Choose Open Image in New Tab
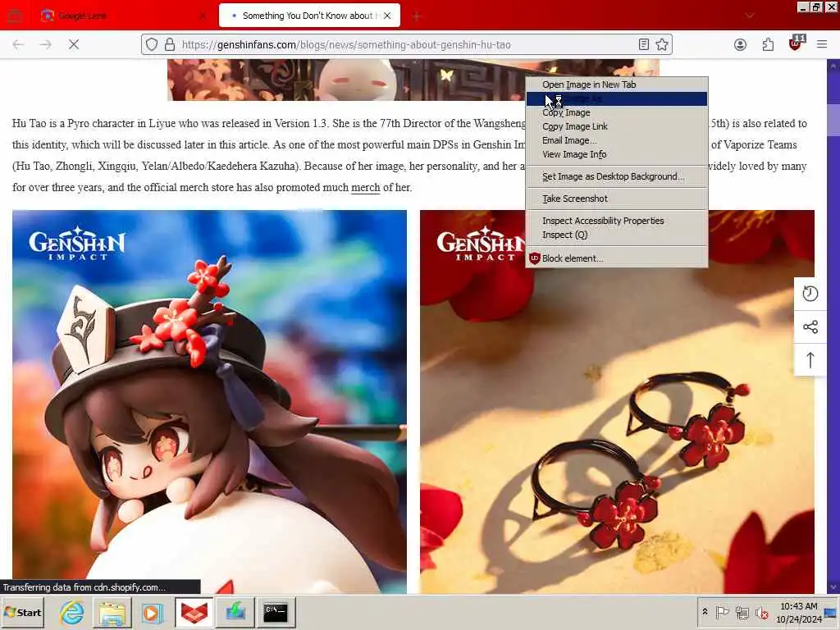840x630 pixels. [617, 84]
